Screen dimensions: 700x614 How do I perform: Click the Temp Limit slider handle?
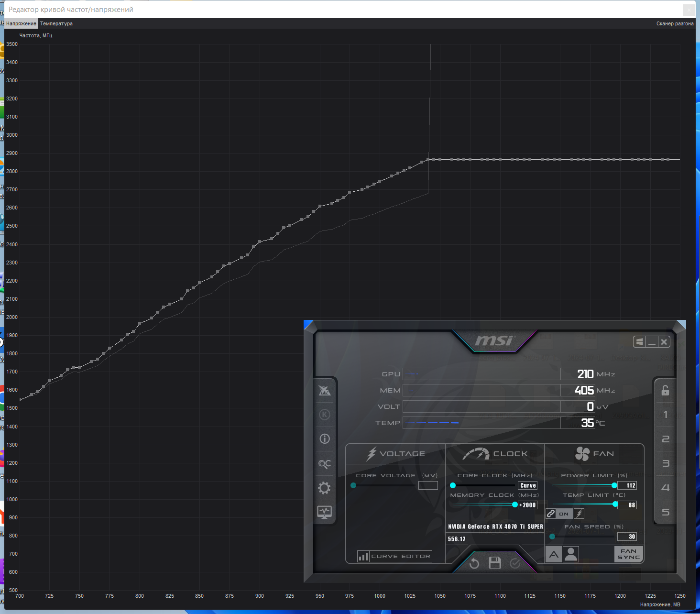click(x=615, y=504)
